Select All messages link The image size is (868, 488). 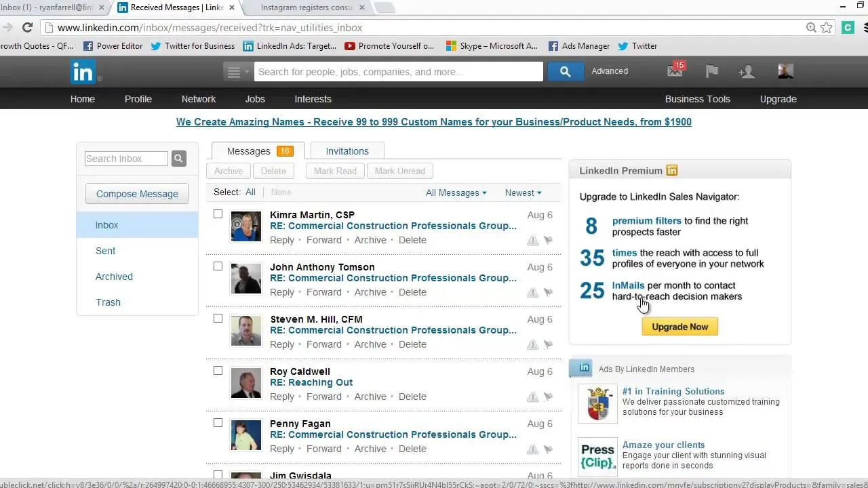(250, 192)
